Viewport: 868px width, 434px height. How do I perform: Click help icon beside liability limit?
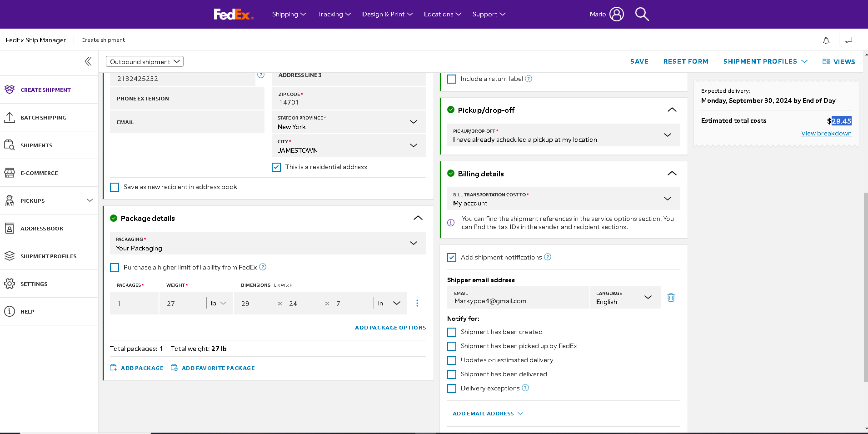(263, 267)
